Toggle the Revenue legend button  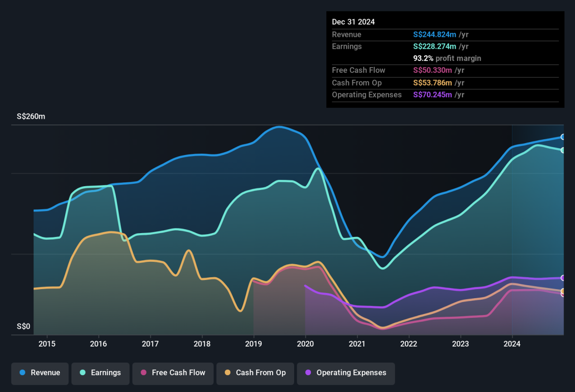click(x=40, y=373)
